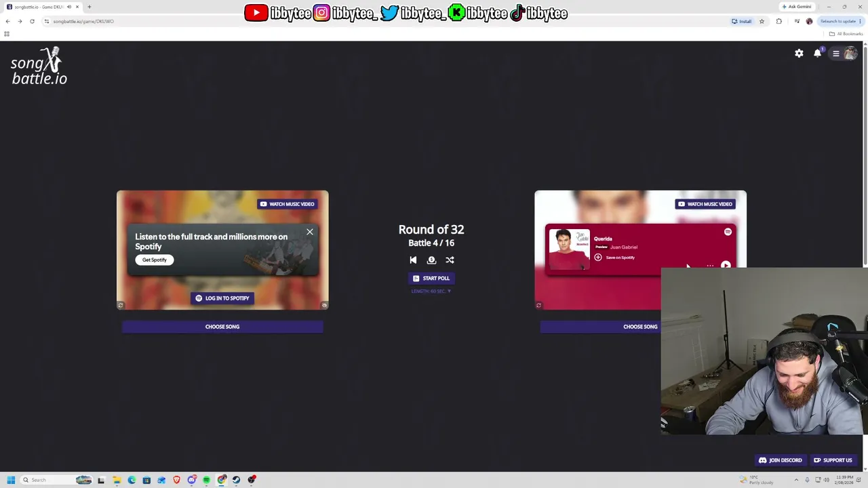Save Querida on Spotify

pos(614,258)
